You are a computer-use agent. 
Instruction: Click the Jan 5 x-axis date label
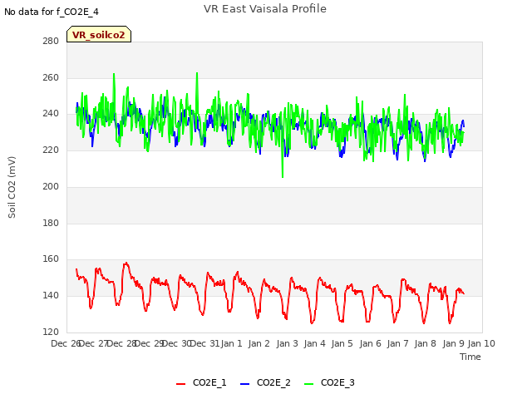(342, 343)
